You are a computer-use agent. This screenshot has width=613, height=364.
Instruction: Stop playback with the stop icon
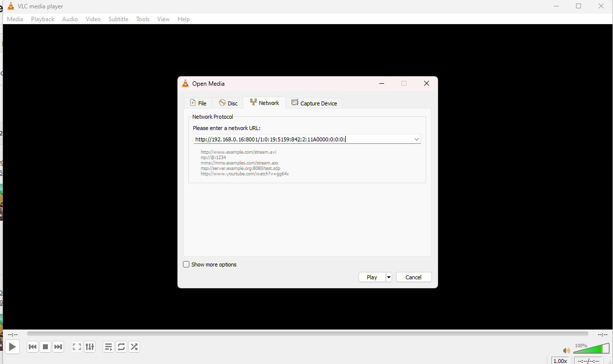pyautogui.click(x=45, y=347)
